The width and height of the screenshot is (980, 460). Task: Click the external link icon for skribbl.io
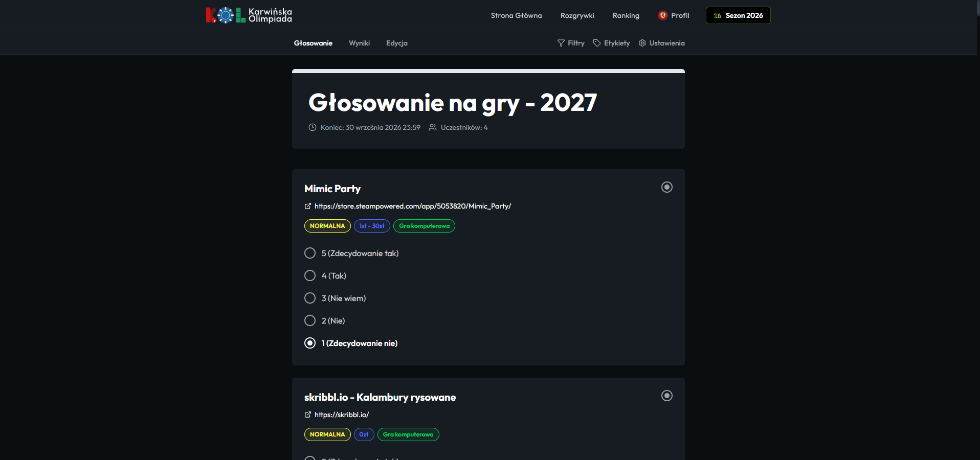(308, 415)
